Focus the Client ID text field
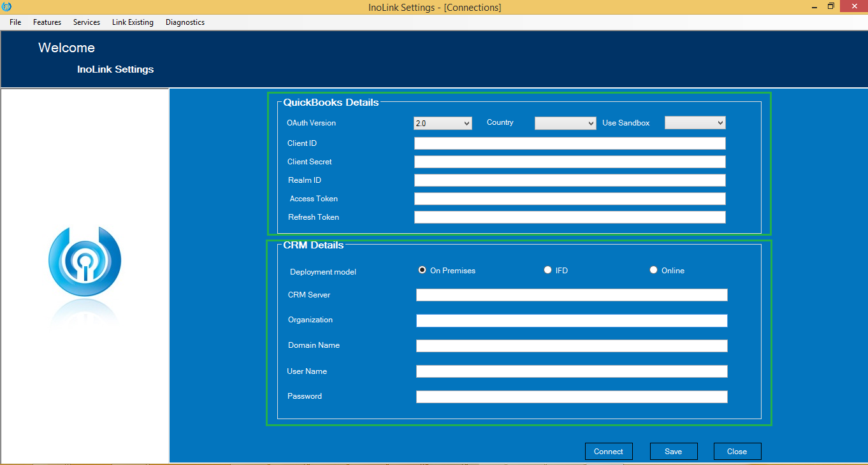868x465 pixels. click(570, 143)
